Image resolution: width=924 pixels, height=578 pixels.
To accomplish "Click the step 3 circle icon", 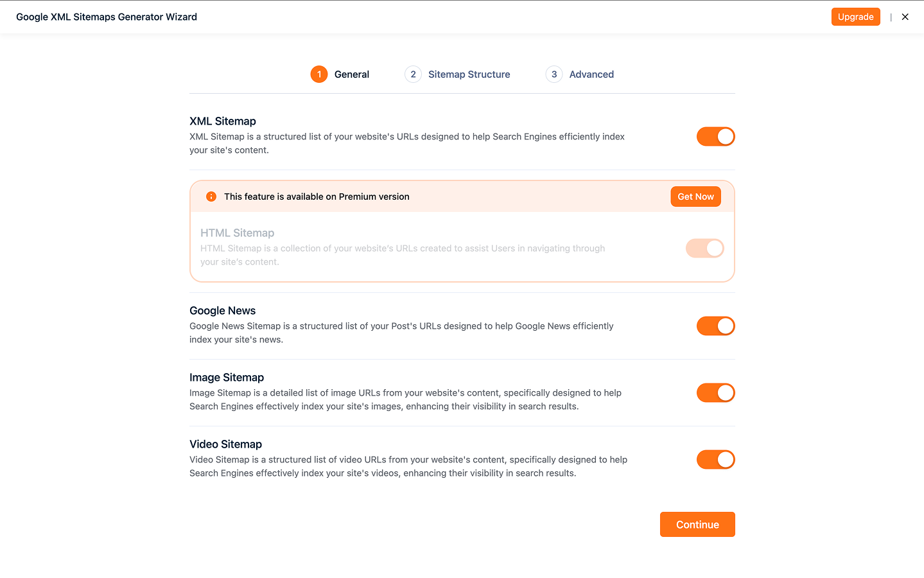I will (x=554, y=74).
